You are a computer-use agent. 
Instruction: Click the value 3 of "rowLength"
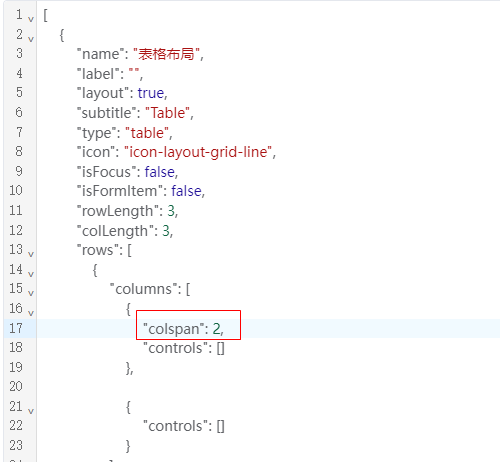[x=171, y=211]
